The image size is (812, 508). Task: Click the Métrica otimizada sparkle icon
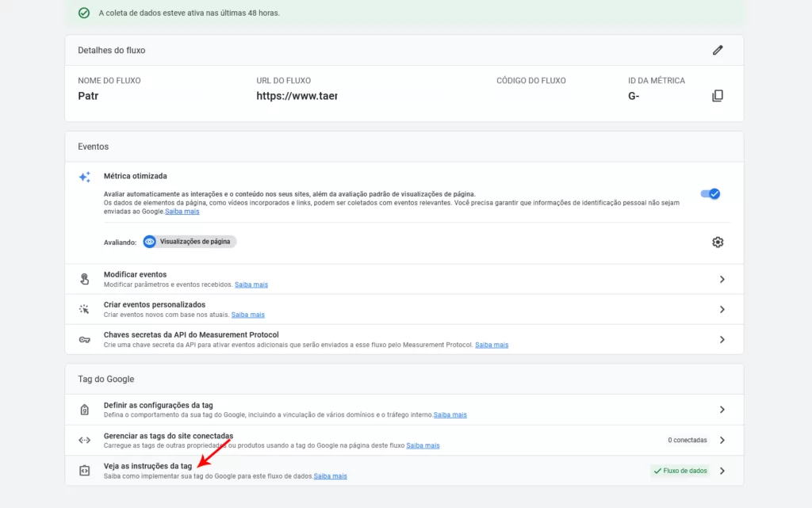(84, 177)
